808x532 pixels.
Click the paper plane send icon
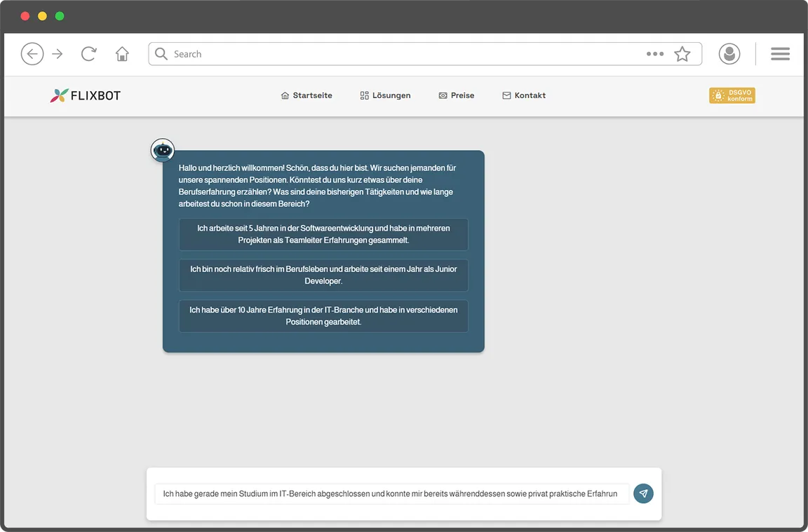coord(643,493)
